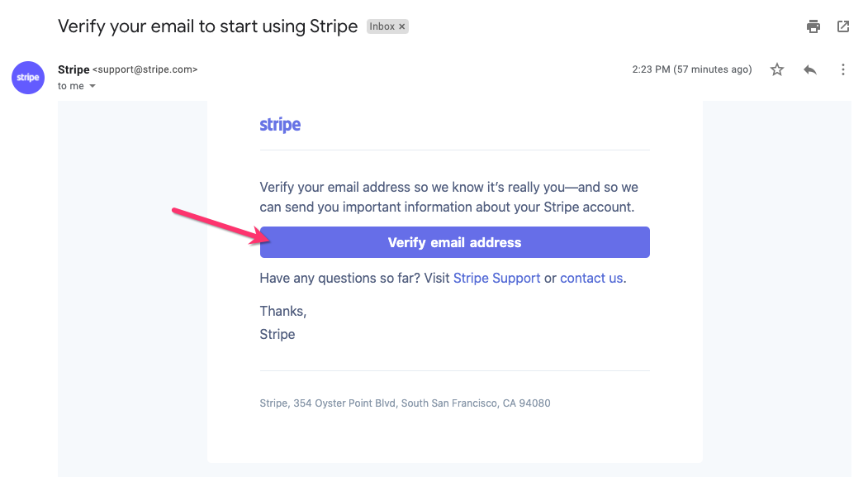This screenshot has width=868, height=477.
Task: Open the email in a new window
Action: click(843, 26)
